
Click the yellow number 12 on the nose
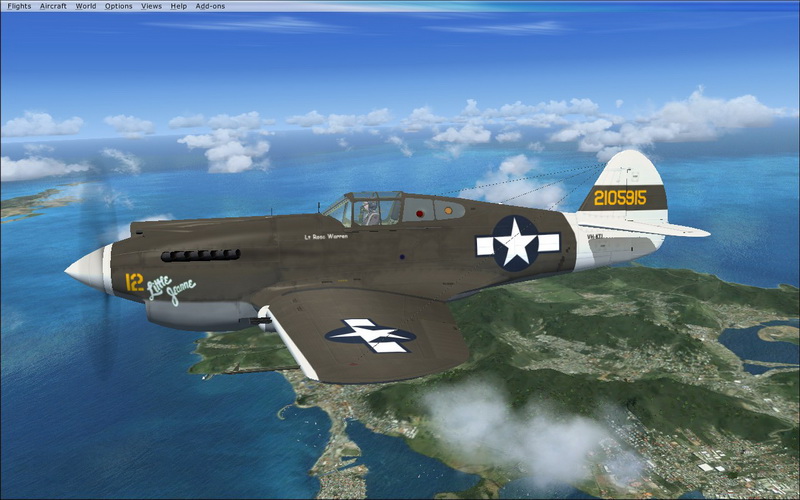point(134,282)
